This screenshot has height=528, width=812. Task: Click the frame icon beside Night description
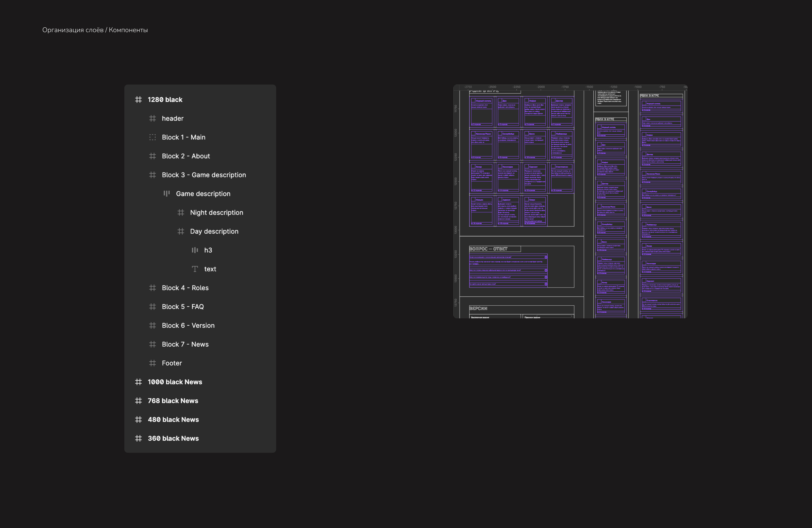tap(181, 213)
